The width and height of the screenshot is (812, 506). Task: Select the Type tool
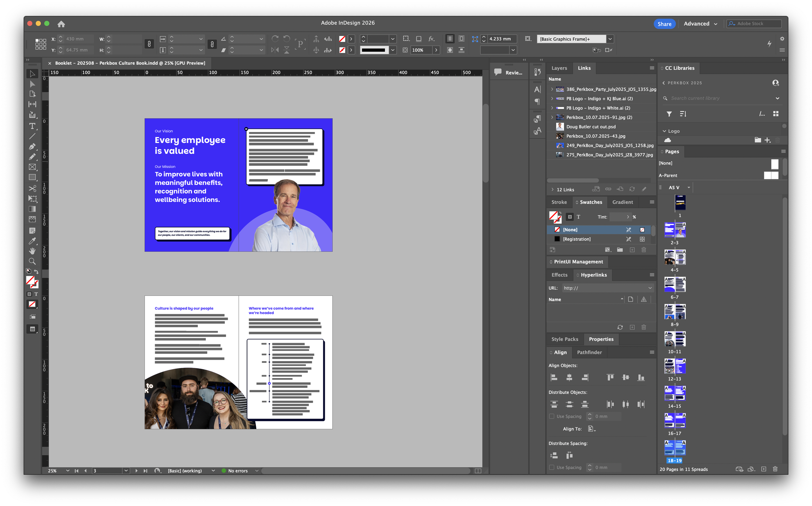point(32,126)
